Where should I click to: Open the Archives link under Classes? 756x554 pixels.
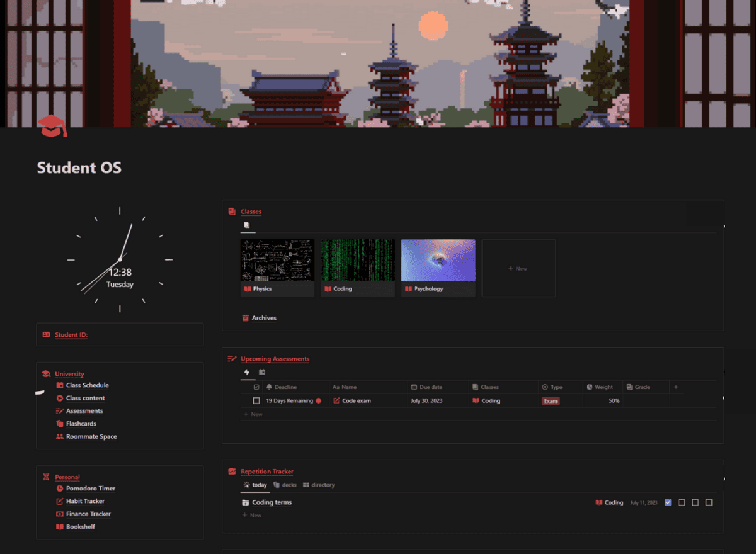(x=264, y=318)
